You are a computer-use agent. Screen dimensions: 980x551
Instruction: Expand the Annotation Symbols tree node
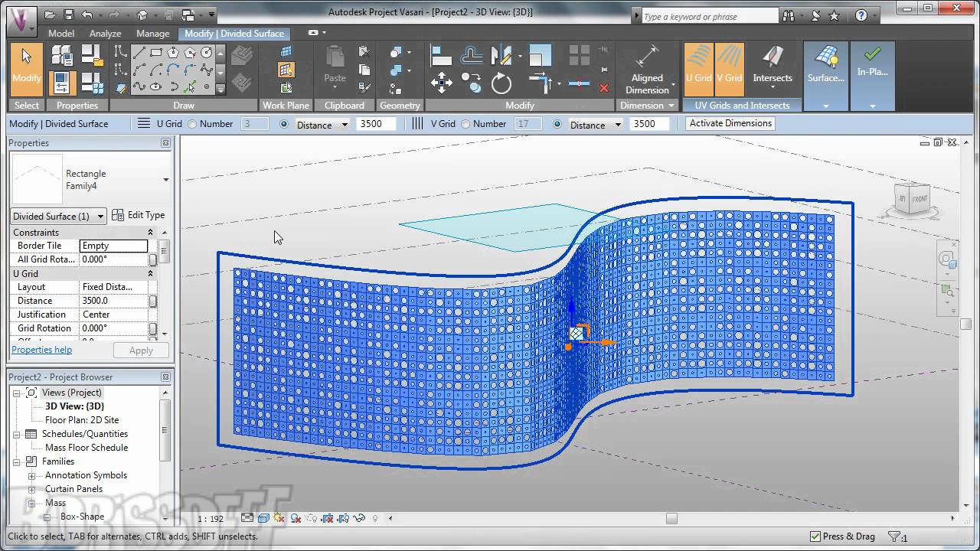click(x=32, y=475)
